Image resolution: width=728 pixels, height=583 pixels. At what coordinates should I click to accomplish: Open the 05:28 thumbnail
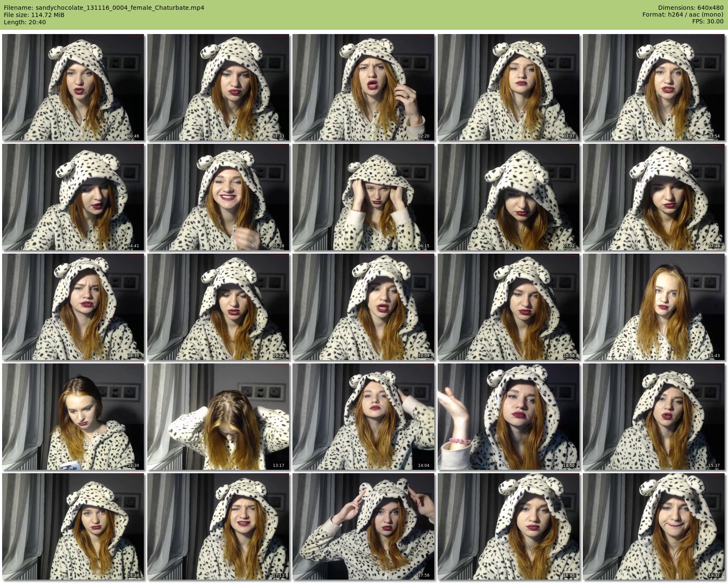[218, 197]
